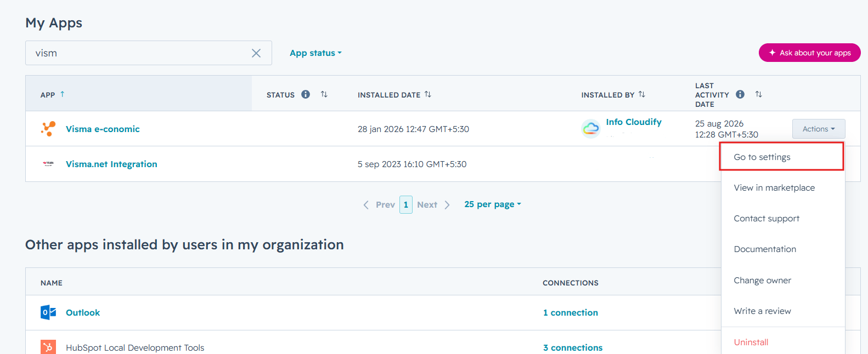The width and height of the screenshot is (868, 354).
Task: Open the 25 per page dropdown
Action: coord(493,204)
